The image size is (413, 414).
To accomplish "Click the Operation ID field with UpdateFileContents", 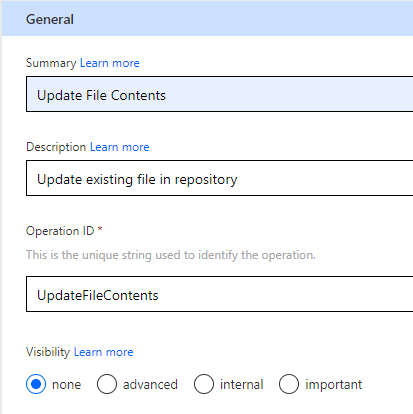I will click(220, 294).
